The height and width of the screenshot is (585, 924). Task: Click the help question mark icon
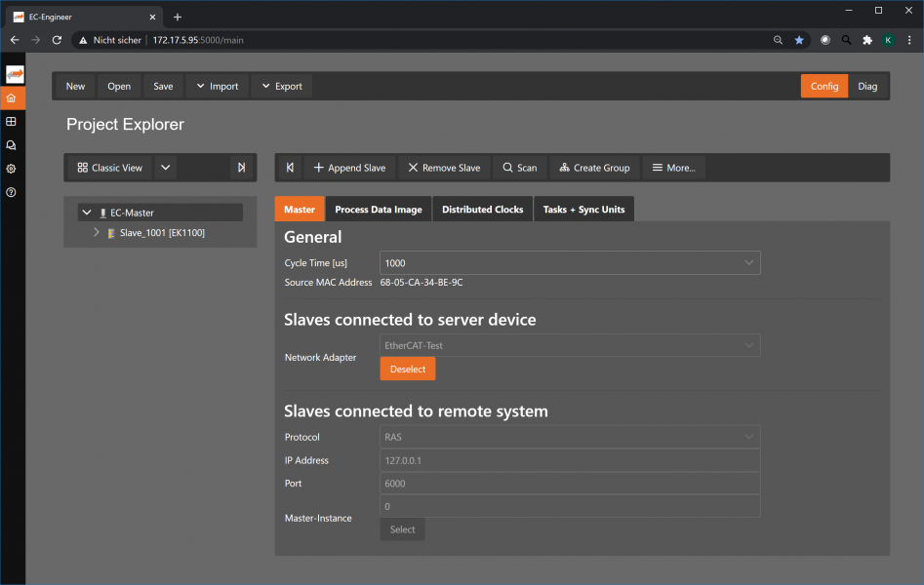[12, 192]
